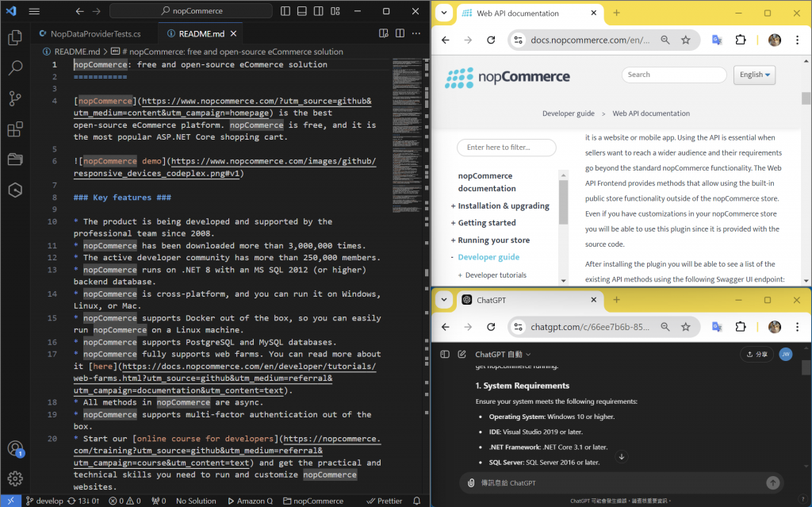This screenshot has width=812, height=507.
Task: Open the folders icon in VS Code activity bar
Action: point(15,159)
